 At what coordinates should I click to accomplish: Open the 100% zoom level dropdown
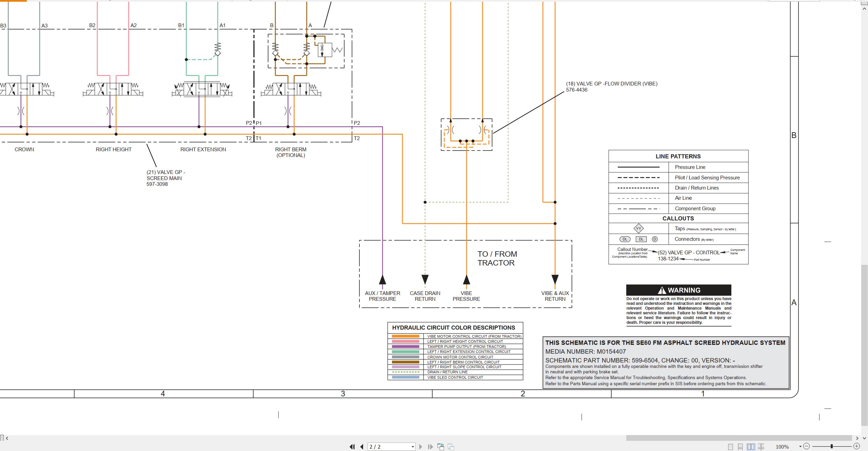point(800,447)
